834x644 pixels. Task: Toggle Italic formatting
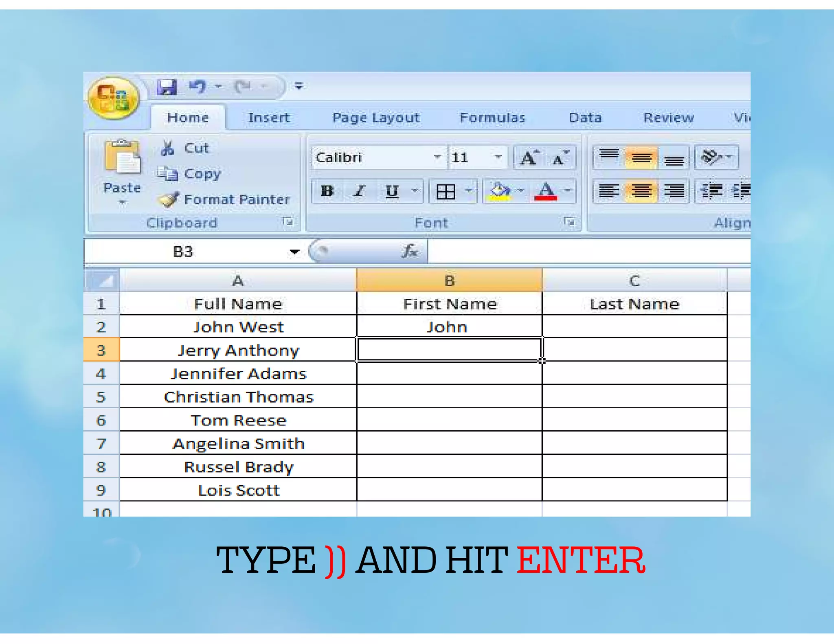pyautogui.click(x=359, y=191)
